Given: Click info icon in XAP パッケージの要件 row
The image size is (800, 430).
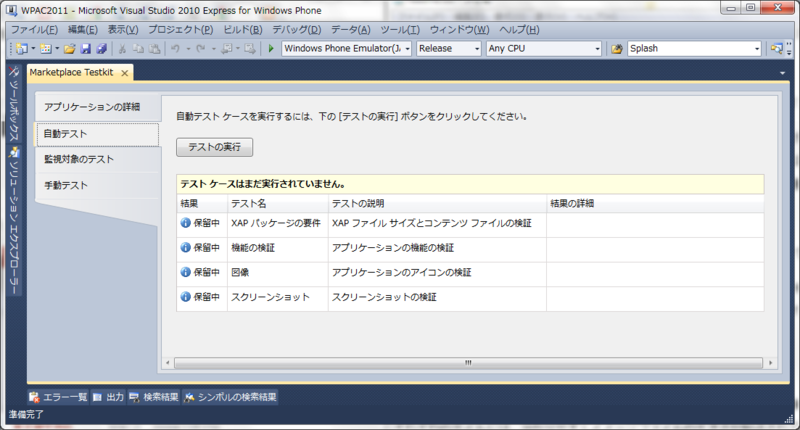Looking at the screenshot, I should (x=186, y=223).
